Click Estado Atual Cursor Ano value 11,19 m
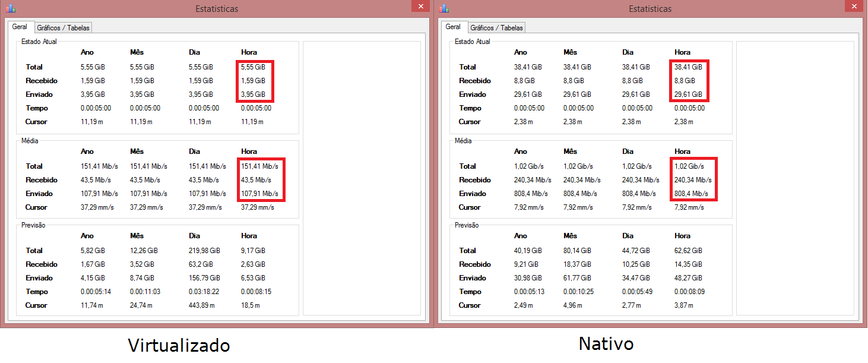The image size is (868, 363). [x=92, y=122]
